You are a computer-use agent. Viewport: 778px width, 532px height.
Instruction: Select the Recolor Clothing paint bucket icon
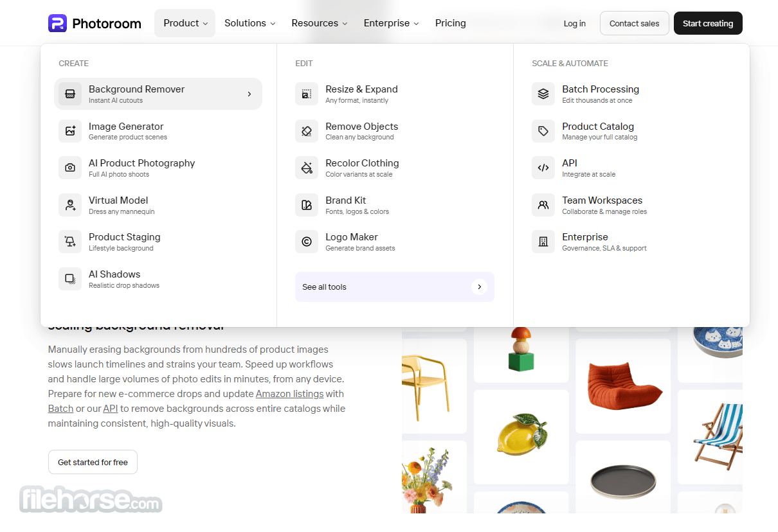pyautogui.click(x=307, y=168)
